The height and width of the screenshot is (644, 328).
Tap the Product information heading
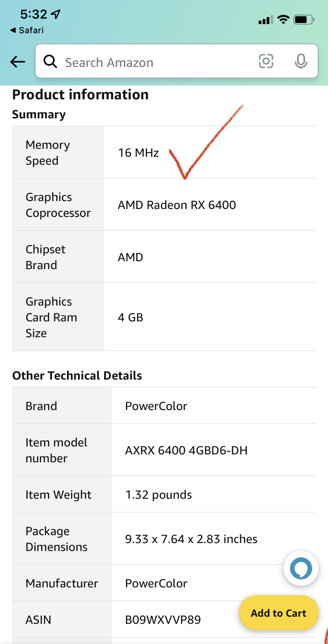tap(80, 95)
